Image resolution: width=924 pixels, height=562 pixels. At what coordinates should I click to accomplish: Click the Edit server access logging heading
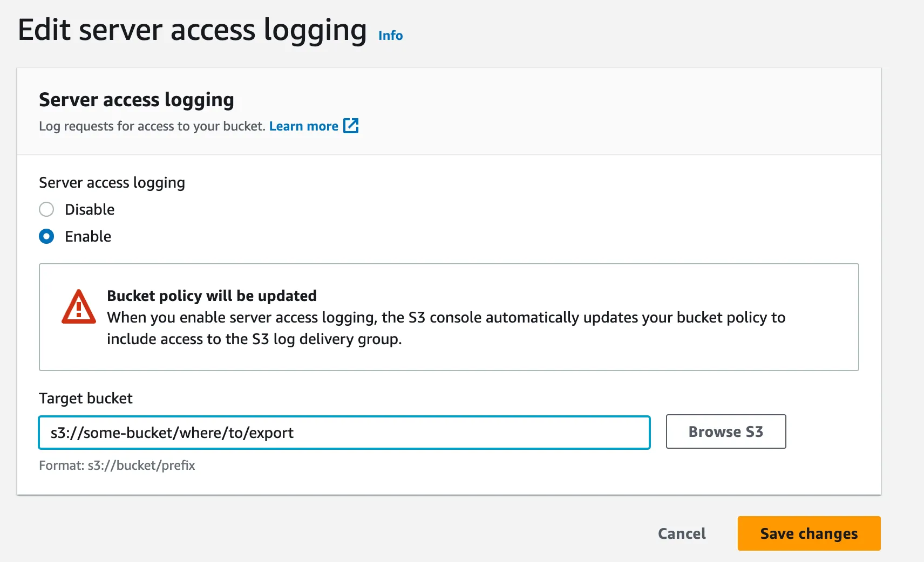coord(192,30)
